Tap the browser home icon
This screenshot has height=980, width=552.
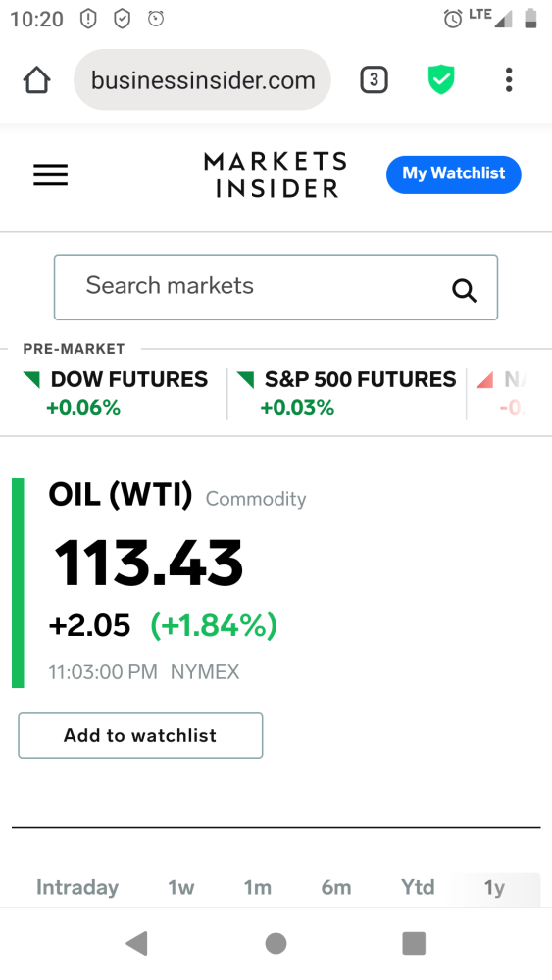(x=36, y=80)
